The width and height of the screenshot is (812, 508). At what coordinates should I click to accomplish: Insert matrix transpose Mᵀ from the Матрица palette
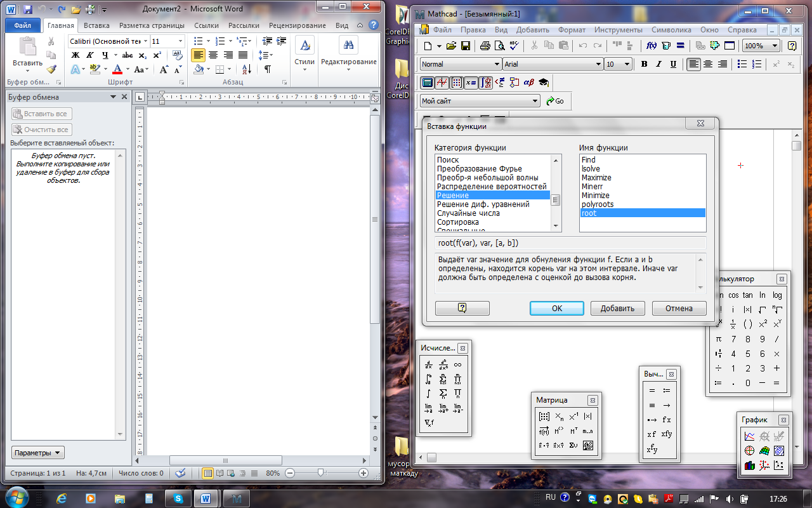(x=573, y=431)
